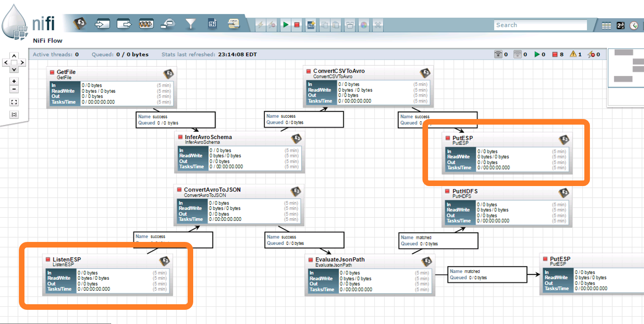This screenshot has height=324, width=644.
Task: Select the Add Processor icon in toolbar
Action: (x=79, y=24)
